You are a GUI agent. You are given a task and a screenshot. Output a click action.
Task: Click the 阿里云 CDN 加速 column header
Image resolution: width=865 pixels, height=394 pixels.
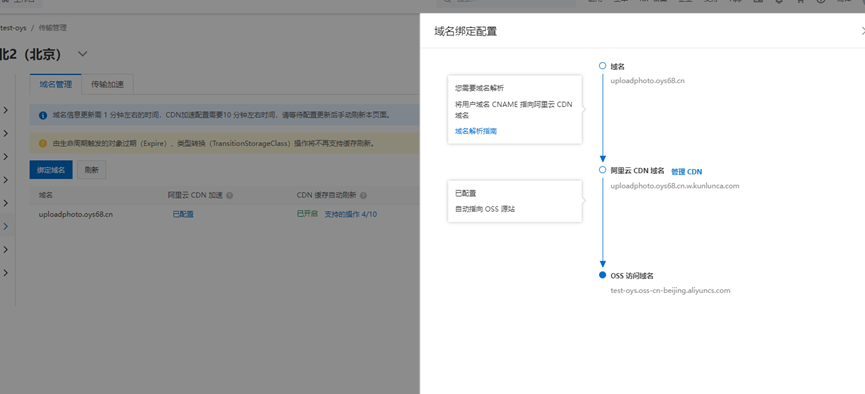195,195
